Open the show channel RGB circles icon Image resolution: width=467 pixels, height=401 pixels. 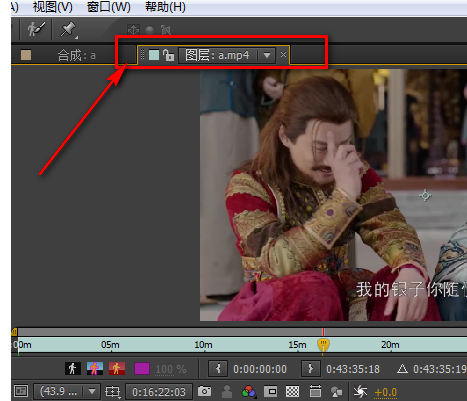tap(249, 391)
